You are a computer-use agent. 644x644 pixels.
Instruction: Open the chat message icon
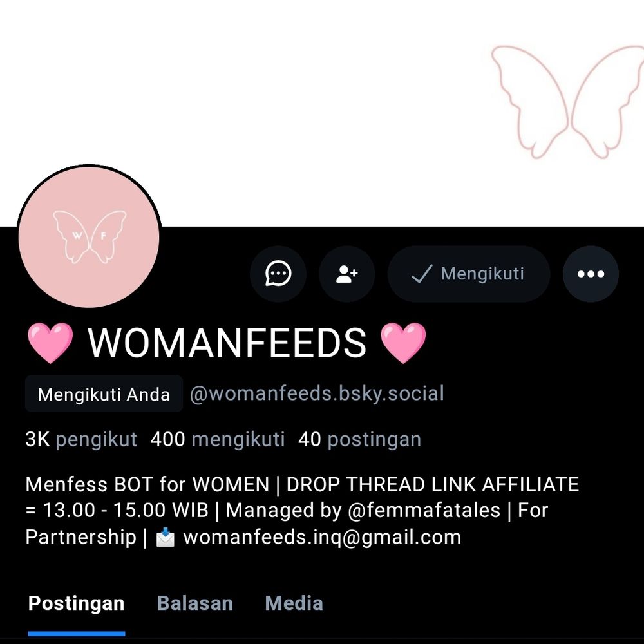278,274
